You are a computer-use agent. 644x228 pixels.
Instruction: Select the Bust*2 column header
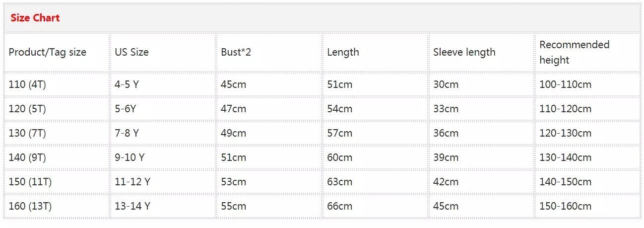click(236, 52)
